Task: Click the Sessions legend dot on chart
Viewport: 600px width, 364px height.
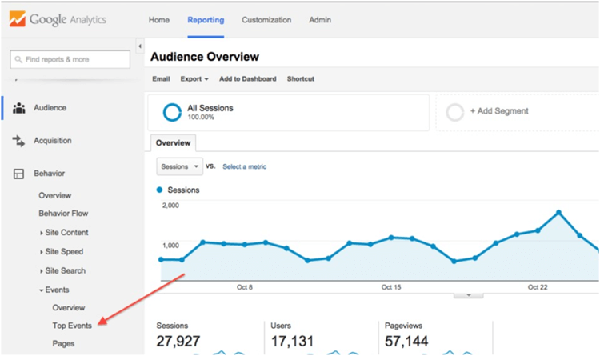Action: [x=159, y=190]
